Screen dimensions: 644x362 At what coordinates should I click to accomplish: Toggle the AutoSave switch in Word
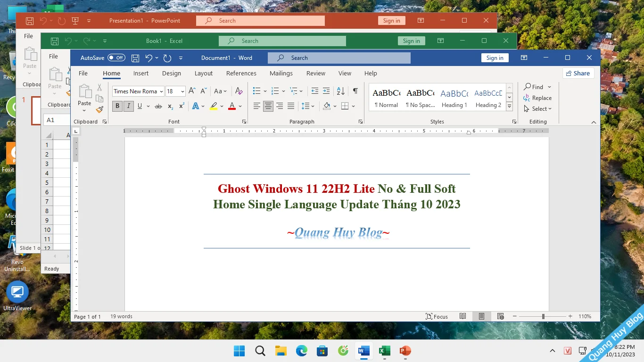pyautogui.click(x=116, y=58)
